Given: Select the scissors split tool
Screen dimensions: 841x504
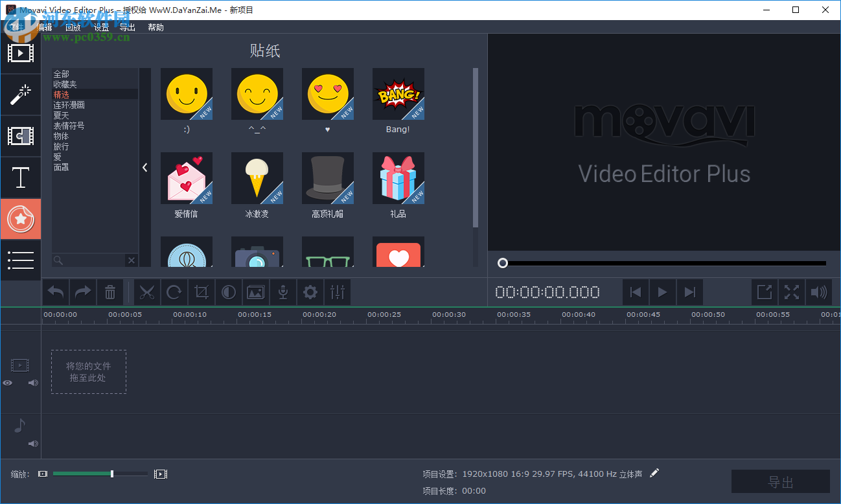Looking at the screenshot, I should (147, 292).
